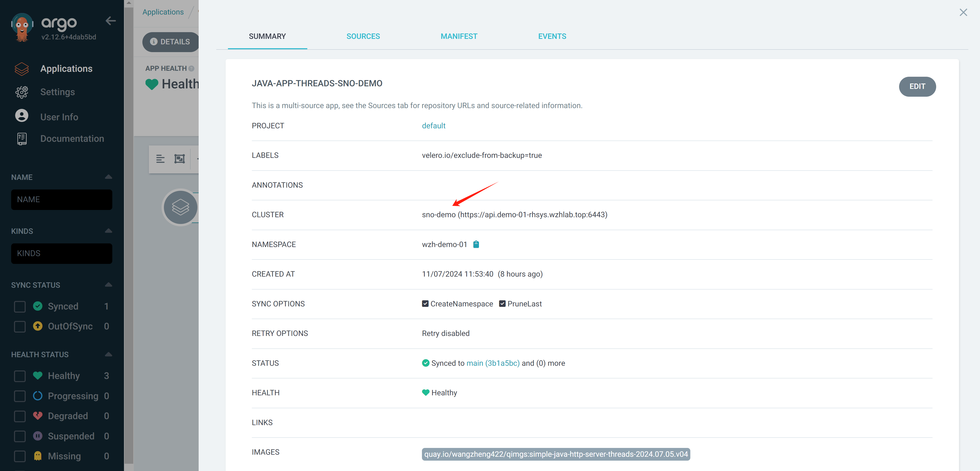Copy namespace with clipboard icon

(x=476, y=244)
